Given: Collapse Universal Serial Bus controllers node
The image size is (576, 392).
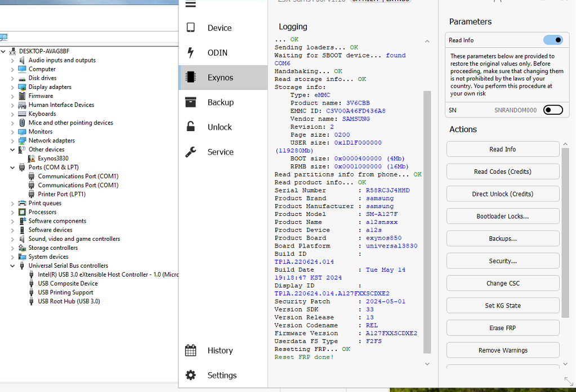Looking at the screenshot, I should [x=12, y=265].
